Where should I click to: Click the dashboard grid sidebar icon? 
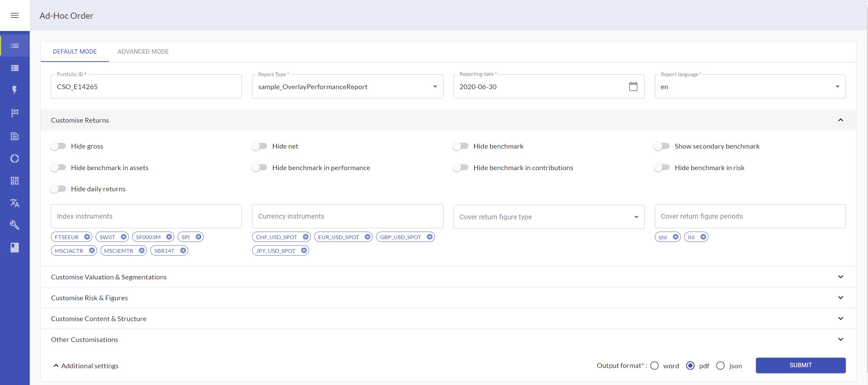[15, 181]
